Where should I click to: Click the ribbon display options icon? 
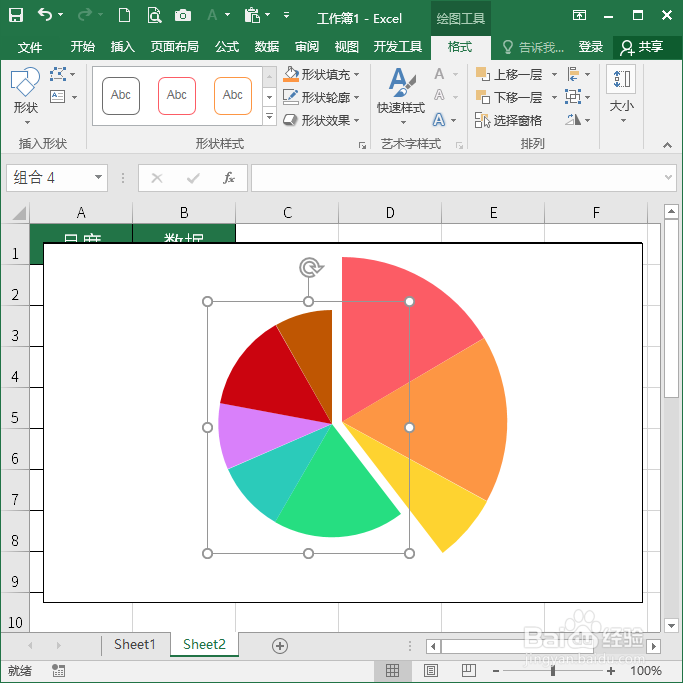[x=579, y=15]
